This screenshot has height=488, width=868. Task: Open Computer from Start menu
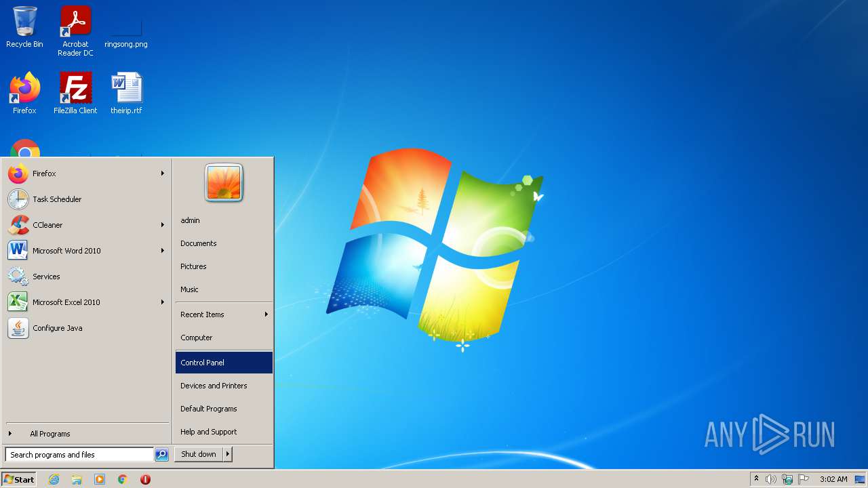[x=224, y=338]
